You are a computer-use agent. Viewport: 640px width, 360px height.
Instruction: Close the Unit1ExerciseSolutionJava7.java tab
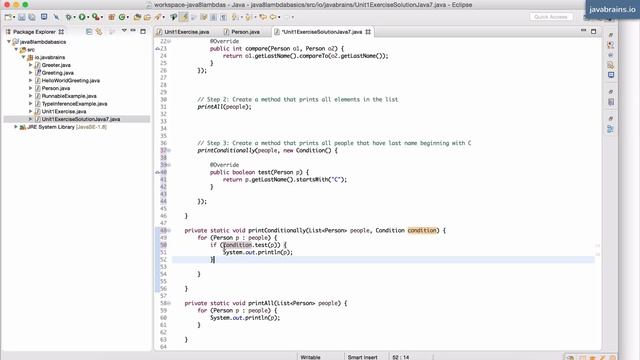coord(368,32)
